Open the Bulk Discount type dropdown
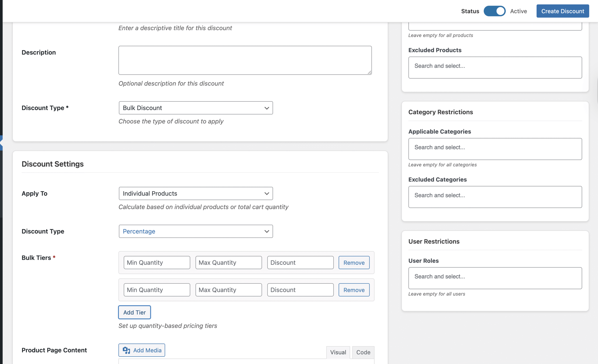598x364 pixels. coord(196,108)
